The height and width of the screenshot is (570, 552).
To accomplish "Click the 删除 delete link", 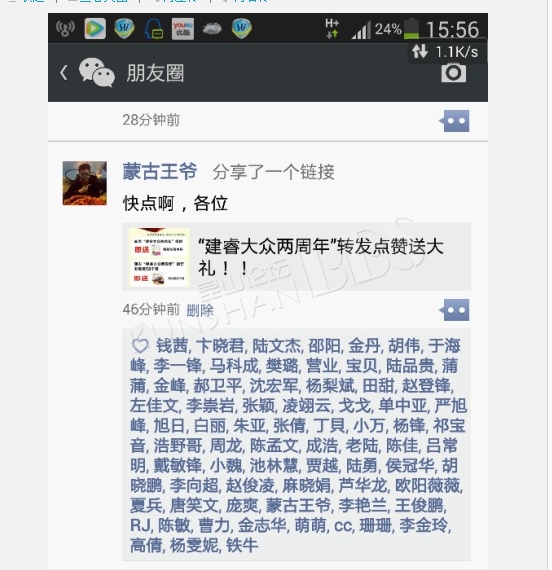I will tap(200, 310).
